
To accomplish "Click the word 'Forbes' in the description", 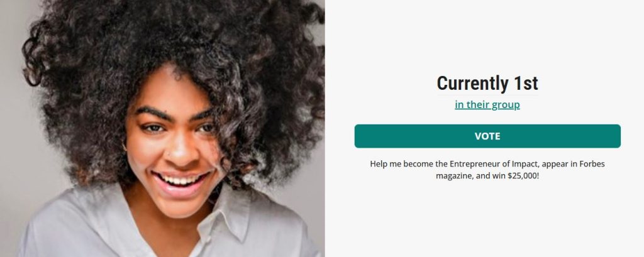I will pos(592,164).
